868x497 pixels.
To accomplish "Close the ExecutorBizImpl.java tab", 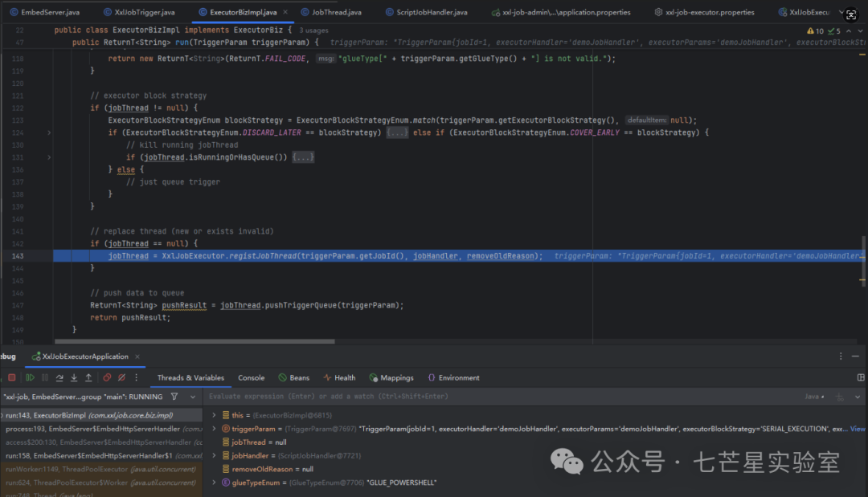I will (x=285, y=11).
